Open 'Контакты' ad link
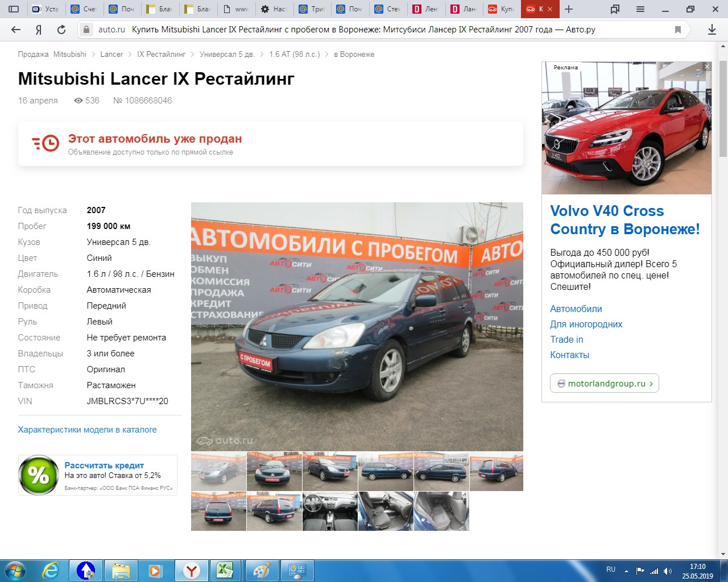The width and height of the screenshot is (728, 582). click(570, 355)
